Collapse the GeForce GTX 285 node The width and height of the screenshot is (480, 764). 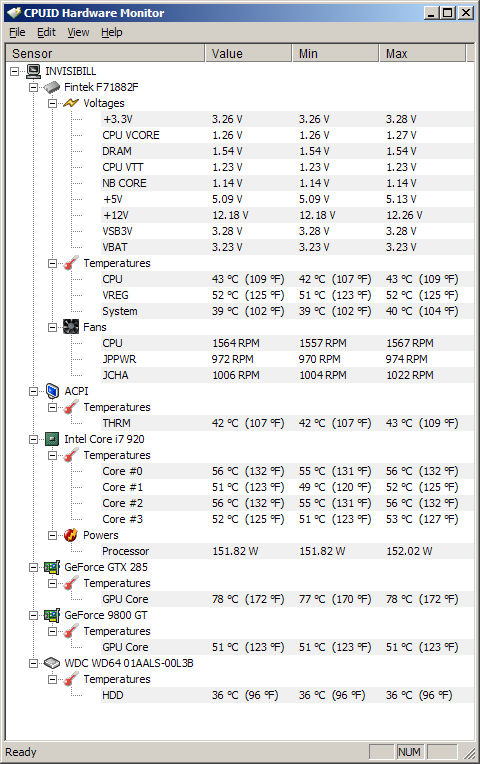point(33,567)
